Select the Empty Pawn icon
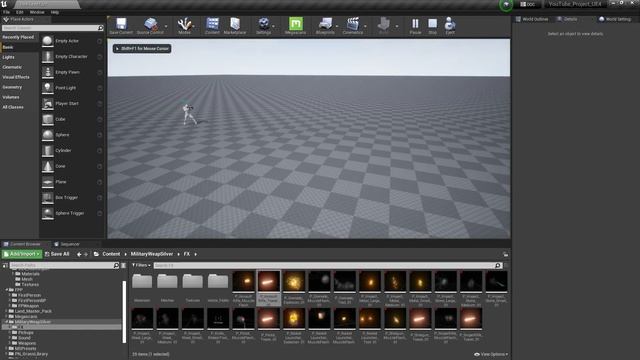This screenshot has height=360, width=640. coord(48,72)
